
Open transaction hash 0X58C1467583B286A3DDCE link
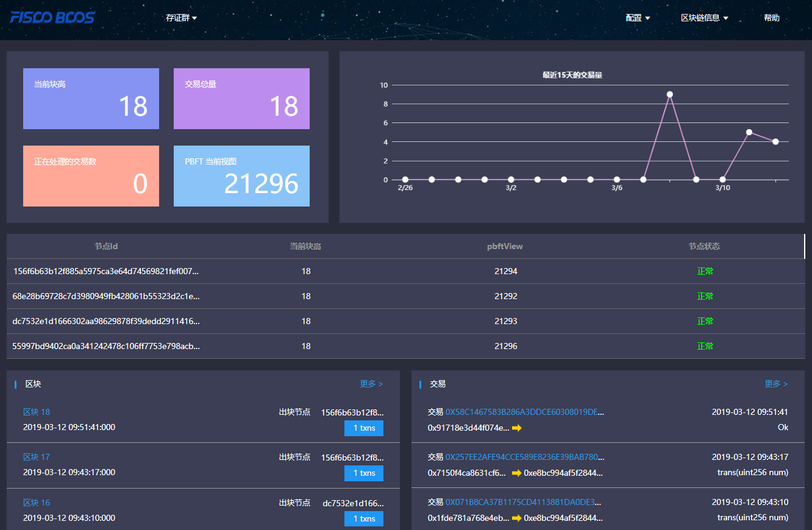[x=524, y=412]
